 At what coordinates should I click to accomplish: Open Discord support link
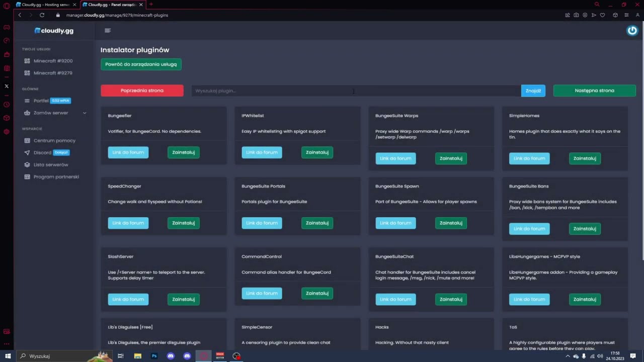tap(42, 152)
